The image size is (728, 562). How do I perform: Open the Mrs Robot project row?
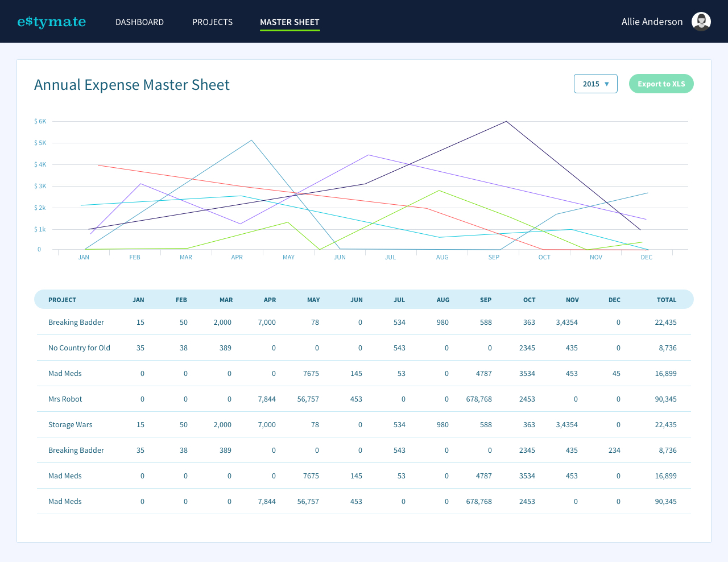pyautogui.click(x=65, y=399)
